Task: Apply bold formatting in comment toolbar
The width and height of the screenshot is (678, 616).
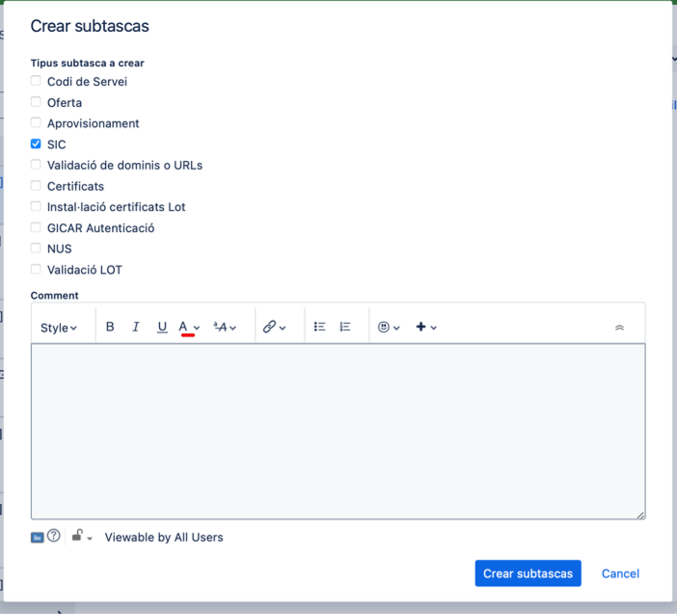Action: (110, 327)
